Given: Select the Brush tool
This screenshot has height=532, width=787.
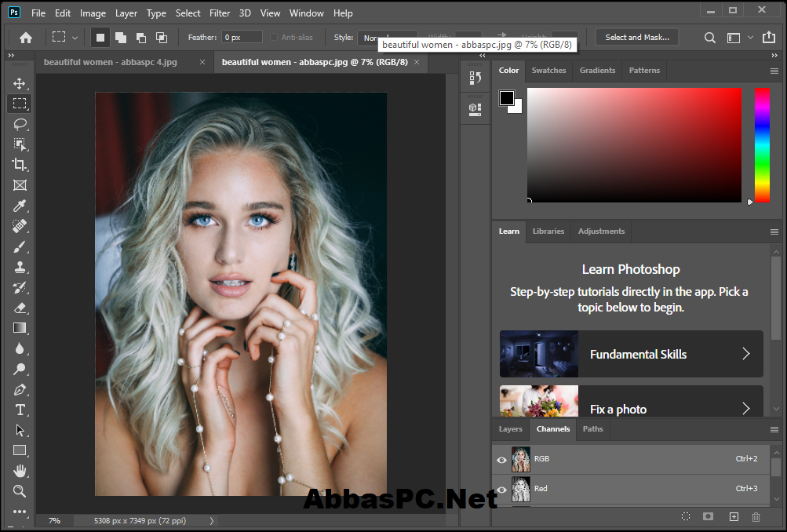Looking at the screenshot, I should tap(20, 246).
